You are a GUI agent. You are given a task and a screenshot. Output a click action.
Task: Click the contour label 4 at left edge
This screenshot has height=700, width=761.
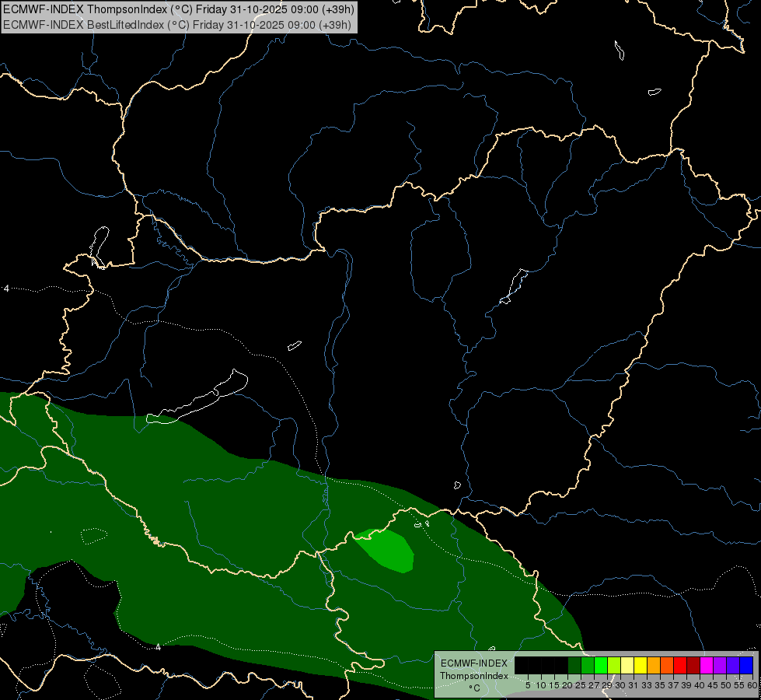point(6,289)
